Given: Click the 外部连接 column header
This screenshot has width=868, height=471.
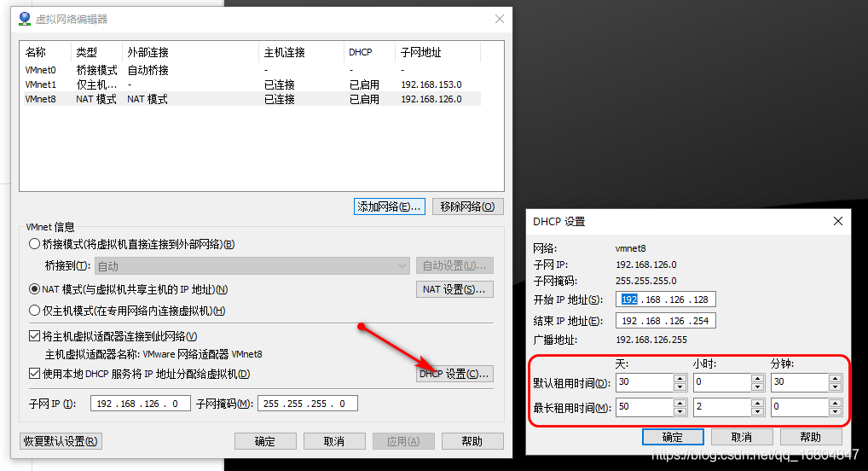Looking at the screenshot, I should pos(190,52).
